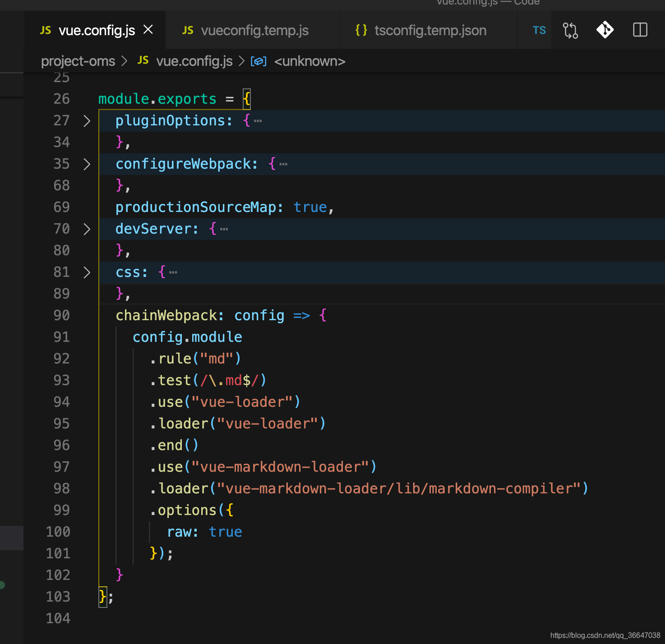Image resolution: width=665 pixels, height=644 pixels.
Task: Click the JS file icon in breadcrumb
Action: (143, 60)
